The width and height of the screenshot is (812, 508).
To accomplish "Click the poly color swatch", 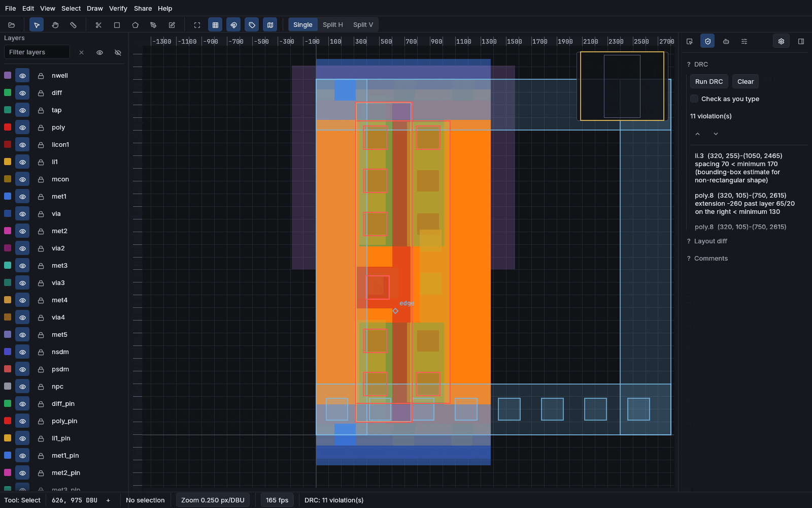I will pos(8,127).
